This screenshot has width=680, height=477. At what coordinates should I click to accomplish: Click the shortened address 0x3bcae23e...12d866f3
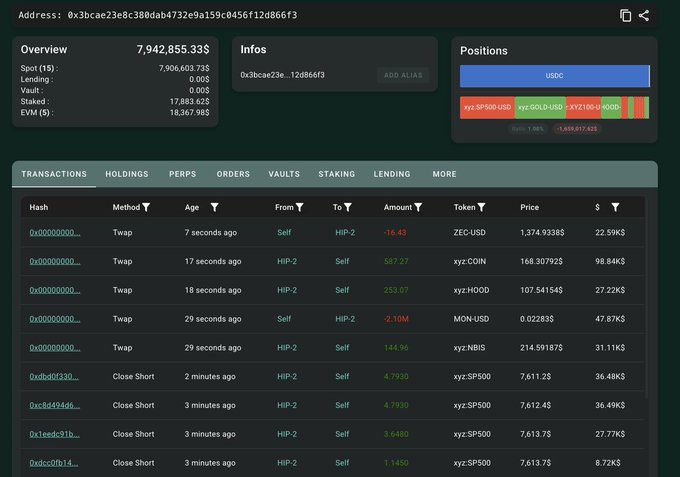[282, 75]
